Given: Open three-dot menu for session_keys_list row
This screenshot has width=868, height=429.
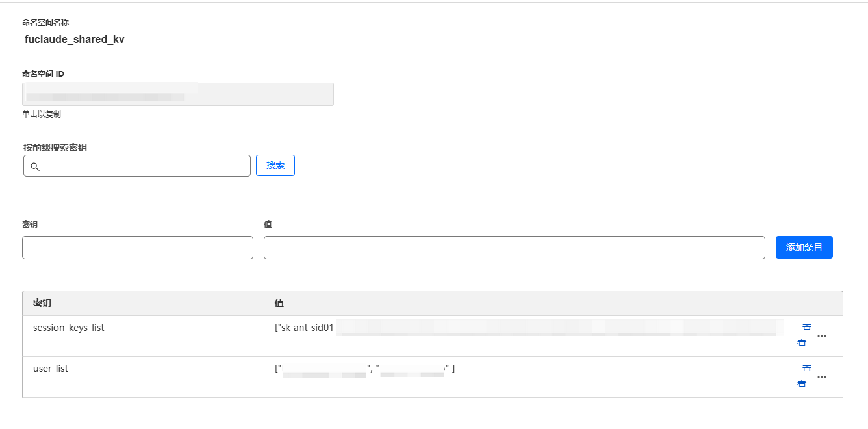Looking at the screenshot, I should coord(822,336).
